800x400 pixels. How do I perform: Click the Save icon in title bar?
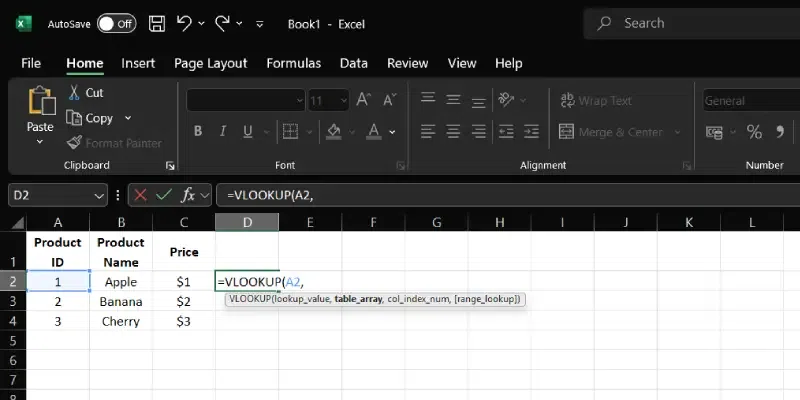(x=157, y=23)
